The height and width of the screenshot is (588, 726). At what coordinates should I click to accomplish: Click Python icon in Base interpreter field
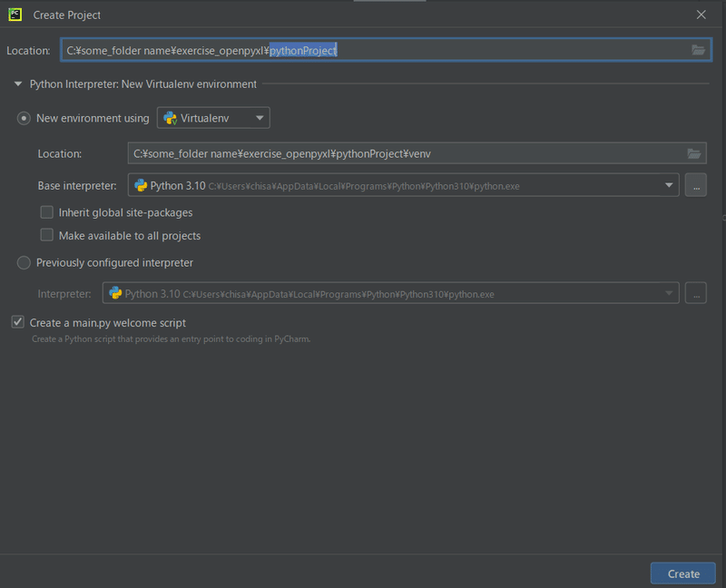[141, 186]
